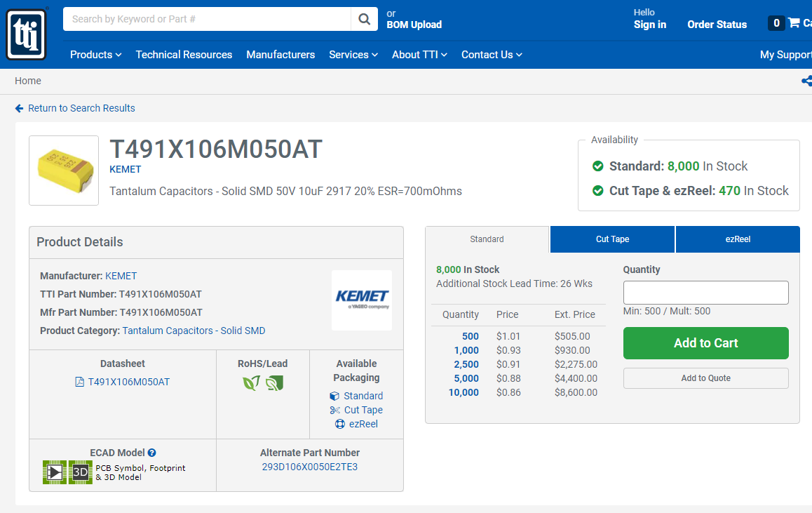Click the T491X106M050AT product title
This screenshot has height=513, width=812.
(216, 149)
